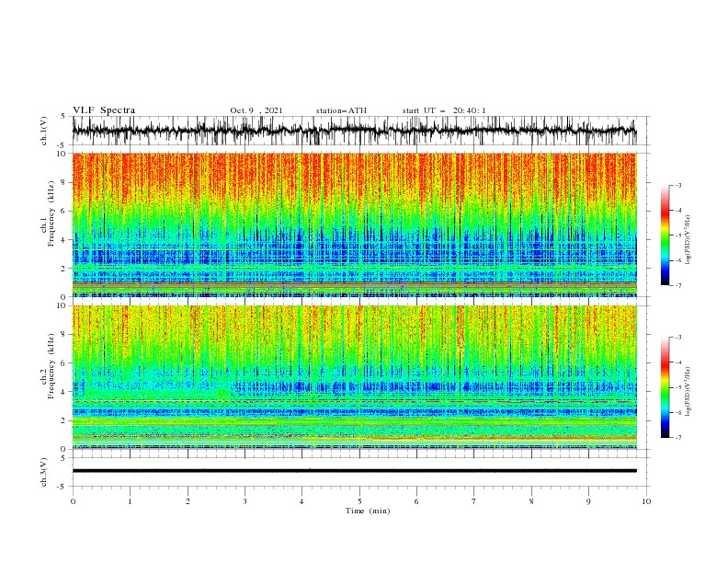The height and width of the screenshot is (563, 728).
Task: Select the "Time (min)" x-axis label
Action: pyautogui.click(x=368, y=511)
